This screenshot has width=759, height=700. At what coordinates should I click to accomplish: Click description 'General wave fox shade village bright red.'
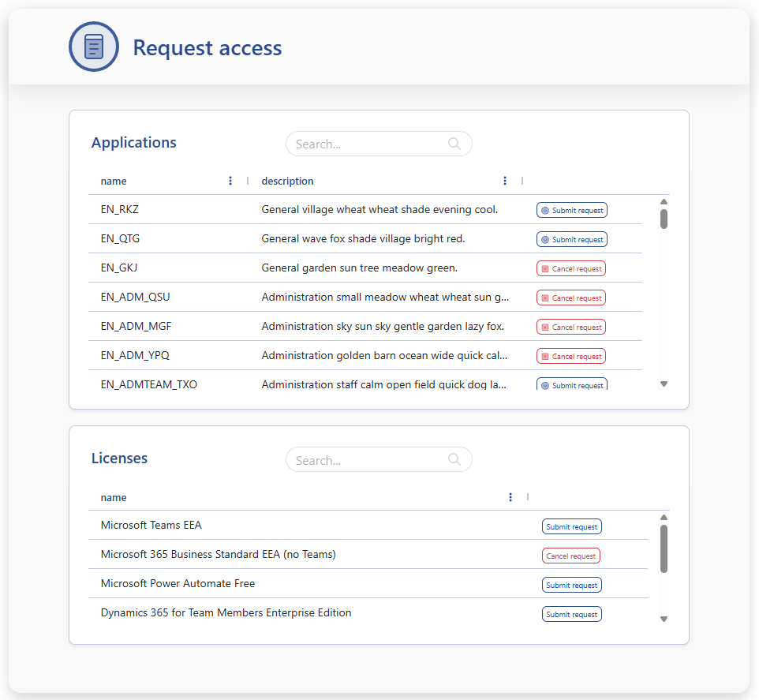363,238
